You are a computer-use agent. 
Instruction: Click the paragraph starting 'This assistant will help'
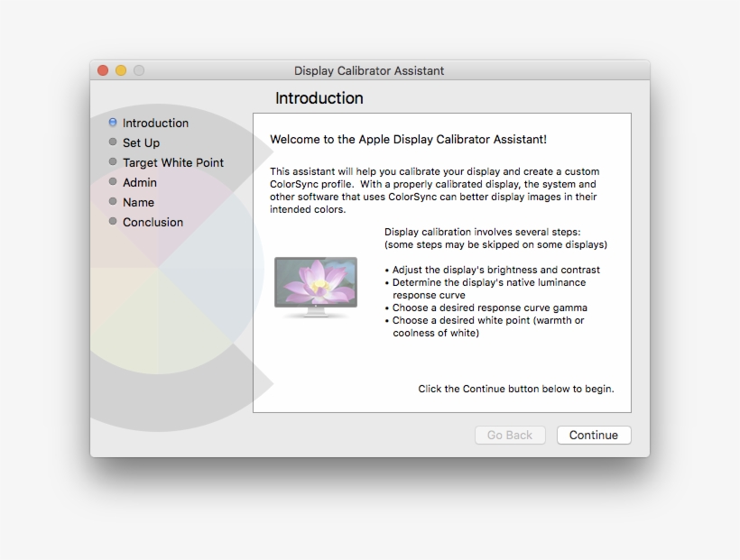[435, 190]
